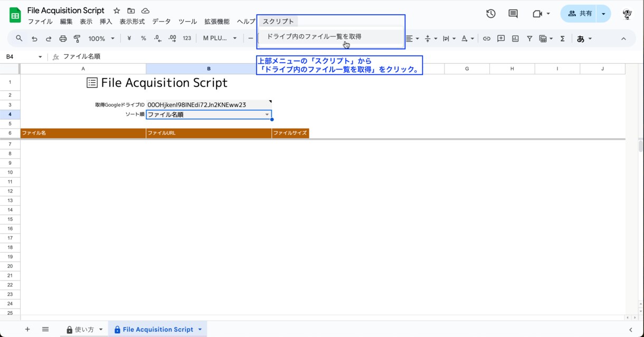Click the search menus magnifier icon
Image resolution: width=644 pixels, height=337 pixels.
(19, 38)
